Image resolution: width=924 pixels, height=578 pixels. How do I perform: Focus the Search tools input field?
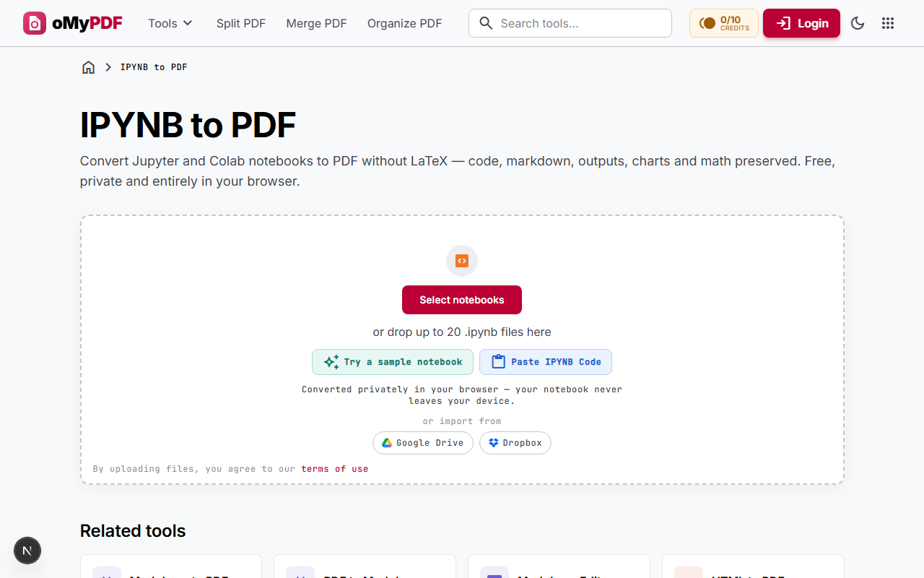pos(570,23)
